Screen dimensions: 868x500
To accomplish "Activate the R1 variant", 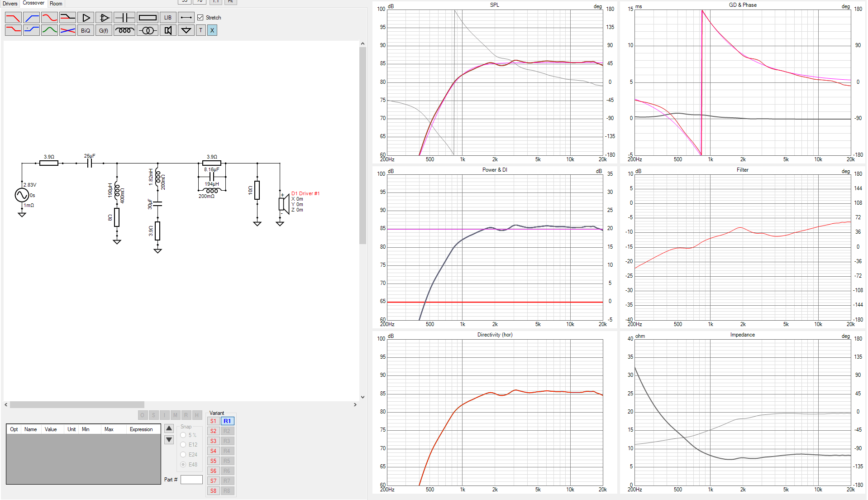I will click(227, 421).
